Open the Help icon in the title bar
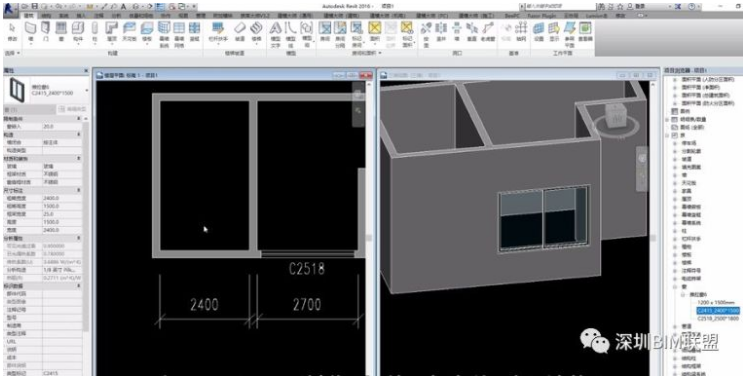The height and width of the screenshot is (383, 746). (x=691, y=7)
